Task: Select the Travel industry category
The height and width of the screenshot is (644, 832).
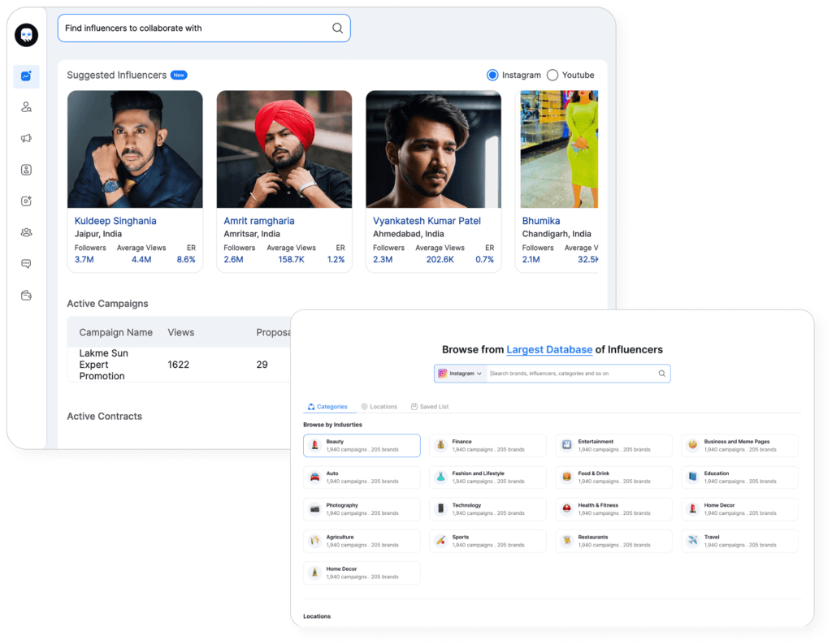Action: tap(739, 541)
